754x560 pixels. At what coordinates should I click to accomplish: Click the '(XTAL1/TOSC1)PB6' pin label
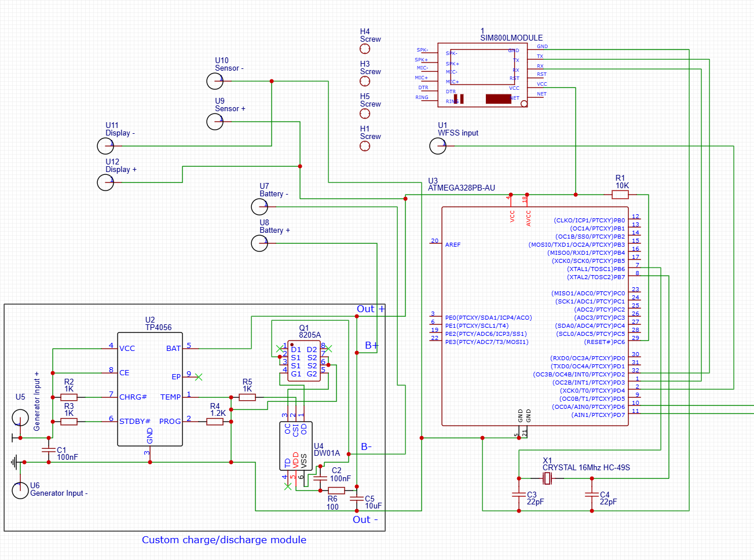[596, 269]
